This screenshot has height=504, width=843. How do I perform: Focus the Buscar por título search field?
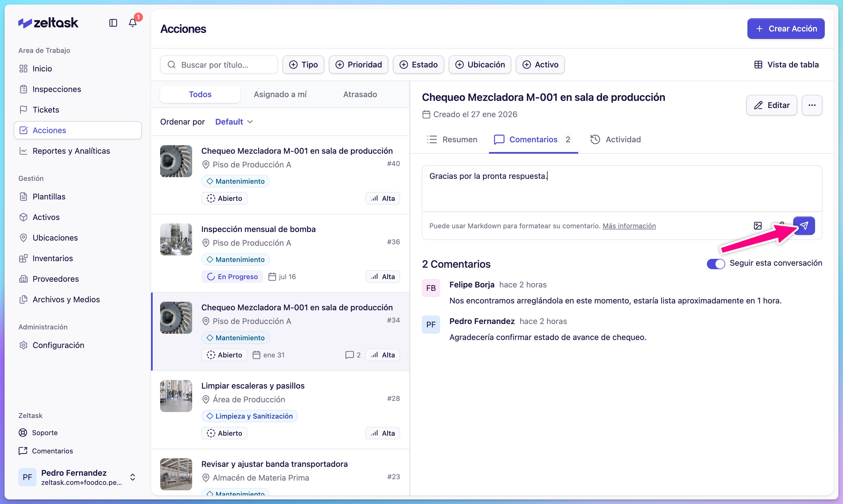click(219, 65)
